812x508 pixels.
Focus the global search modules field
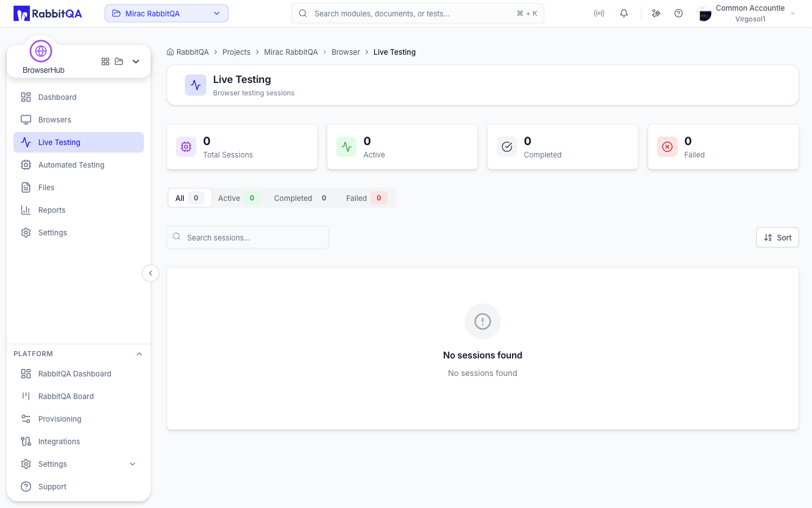417,14
